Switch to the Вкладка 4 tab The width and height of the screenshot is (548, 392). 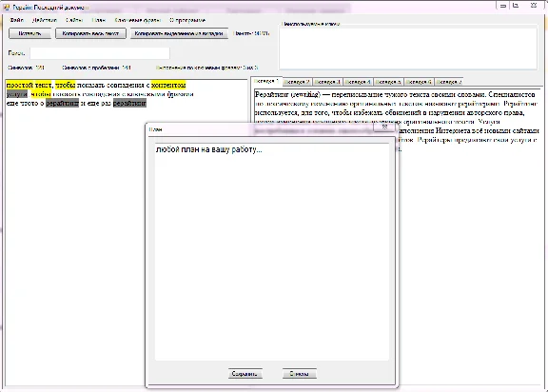coord(358,82)
